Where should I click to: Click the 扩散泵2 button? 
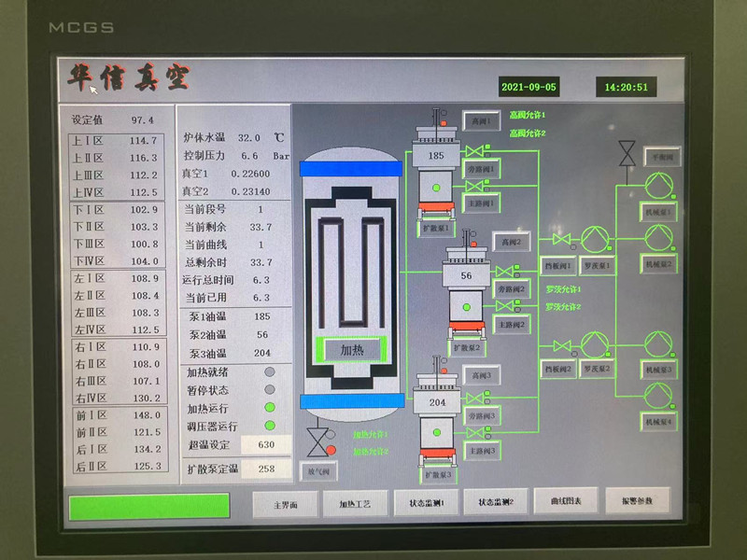[x=467, y=347]
